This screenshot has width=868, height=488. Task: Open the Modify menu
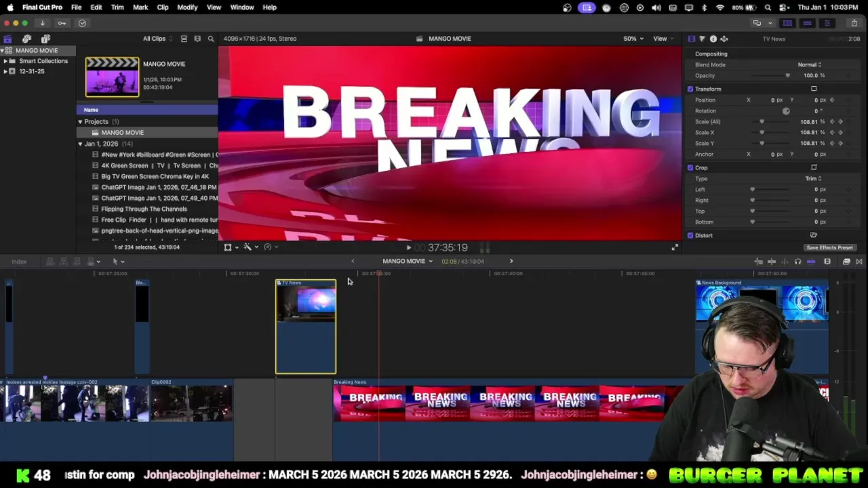pyautogui.click(x=187, y=7)
